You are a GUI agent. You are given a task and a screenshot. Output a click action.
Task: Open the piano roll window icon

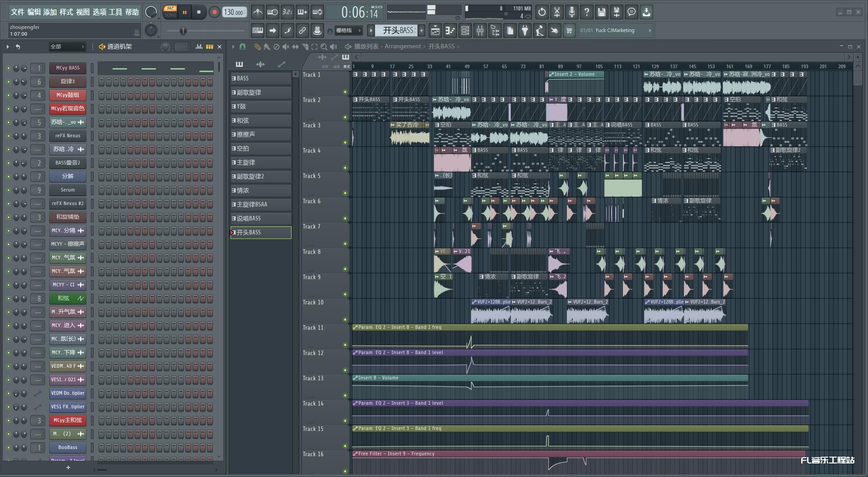(450, 31)
